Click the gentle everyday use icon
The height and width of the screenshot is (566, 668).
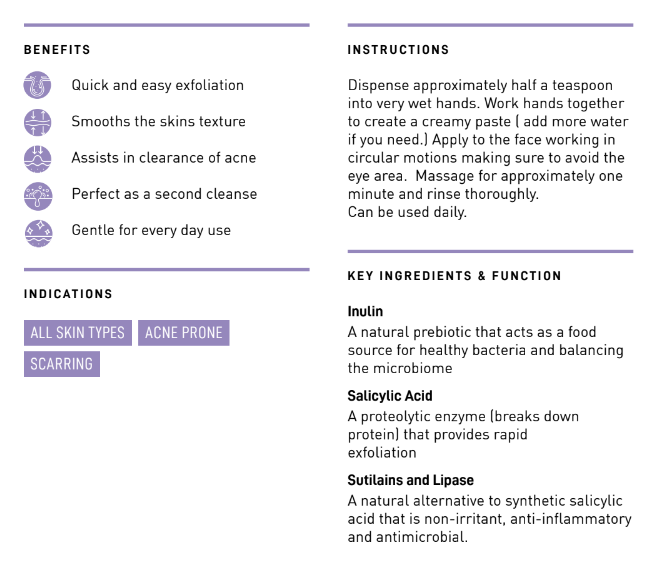37,231
